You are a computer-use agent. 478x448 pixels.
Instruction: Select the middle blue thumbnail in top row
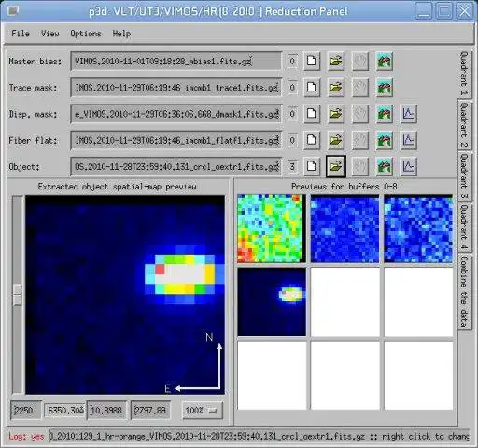(x=344, y=229)
